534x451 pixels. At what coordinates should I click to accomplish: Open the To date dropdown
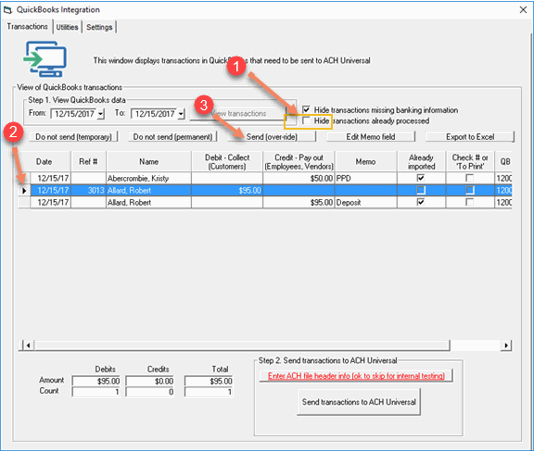point(181,114)
